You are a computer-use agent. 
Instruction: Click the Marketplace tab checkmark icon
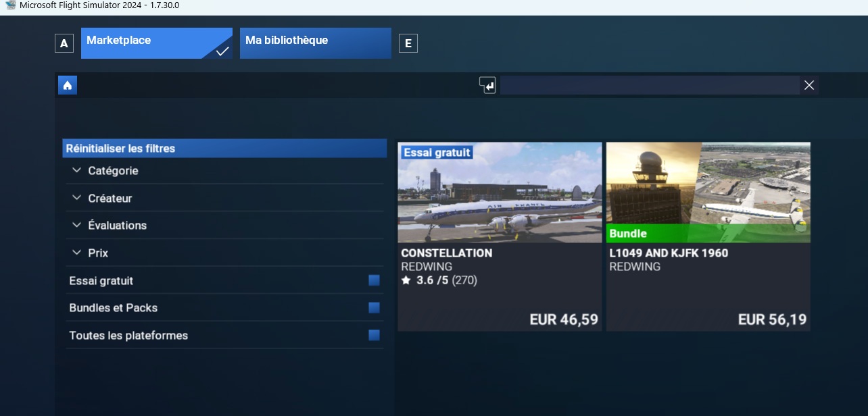pos(222,51)
